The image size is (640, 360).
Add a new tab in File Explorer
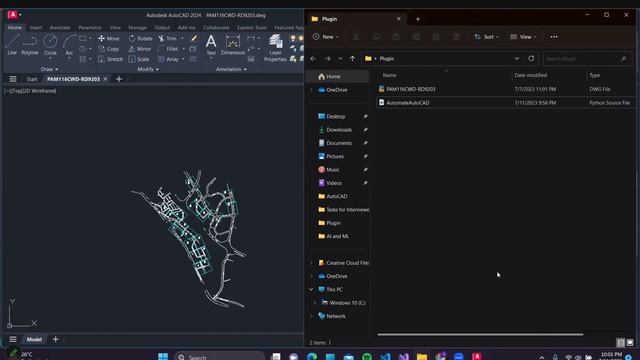418,19
